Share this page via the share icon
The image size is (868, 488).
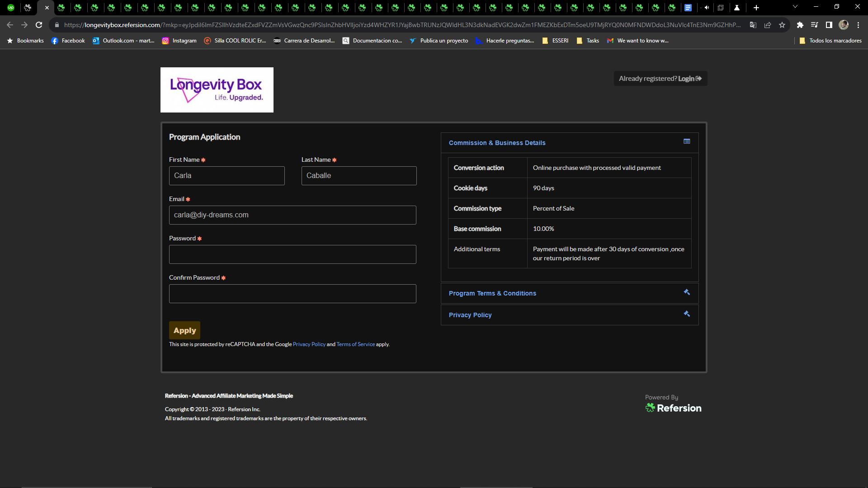[768, 25]
